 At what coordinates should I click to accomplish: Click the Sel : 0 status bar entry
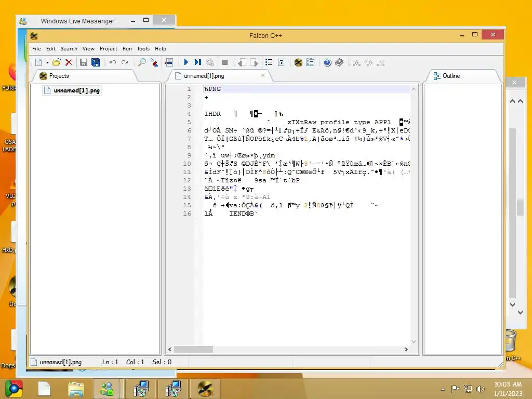pos(162,362)
